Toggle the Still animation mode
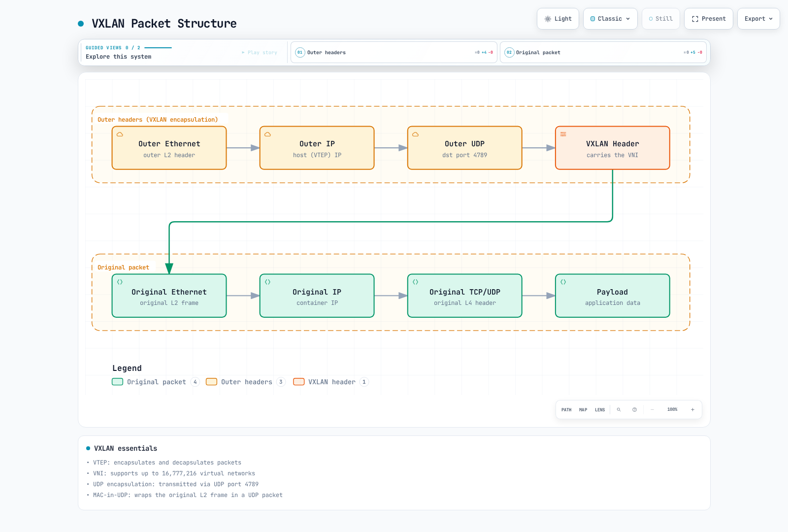This screenshot has height=532, width=788. pyautogui.click(x=660, y=19)
